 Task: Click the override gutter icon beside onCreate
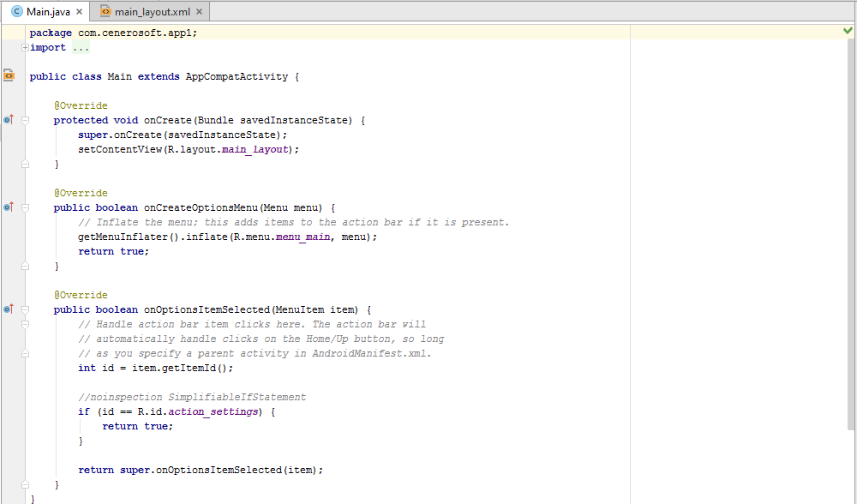(x=6, y=120)
